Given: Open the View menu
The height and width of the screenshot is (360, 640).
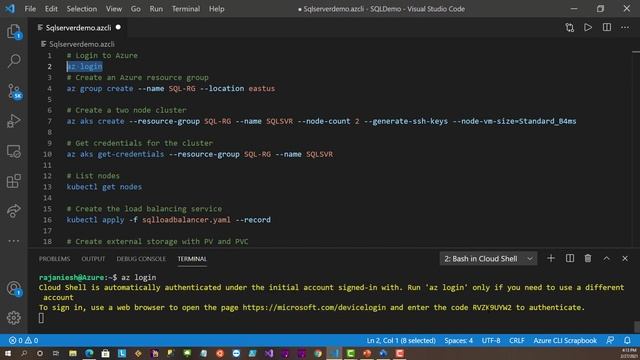Looking at the screenshot, I should (x=114, y=9).
